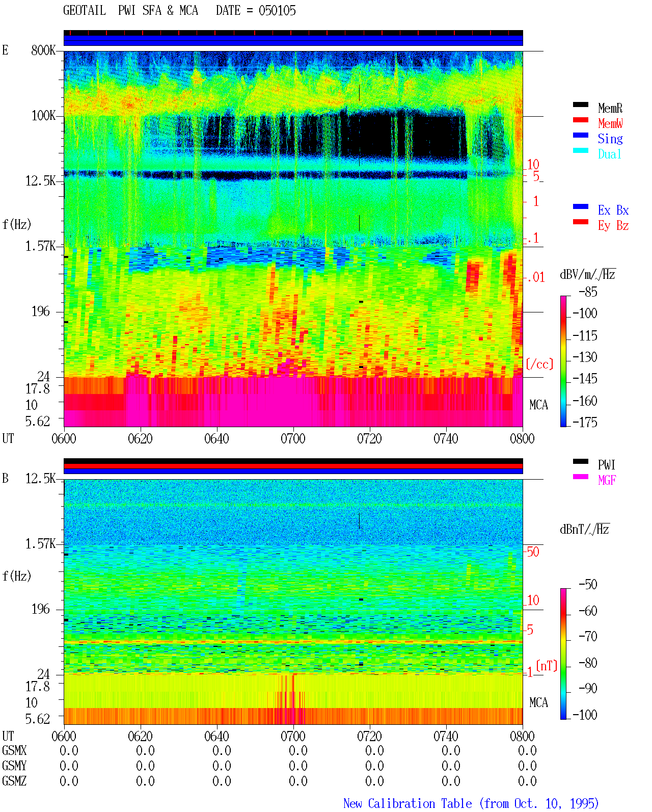Click the 'dBnT/√Hz' unit label
This screenshot has height=812, width=652.
pyautogui.click(x=585, y=529)
